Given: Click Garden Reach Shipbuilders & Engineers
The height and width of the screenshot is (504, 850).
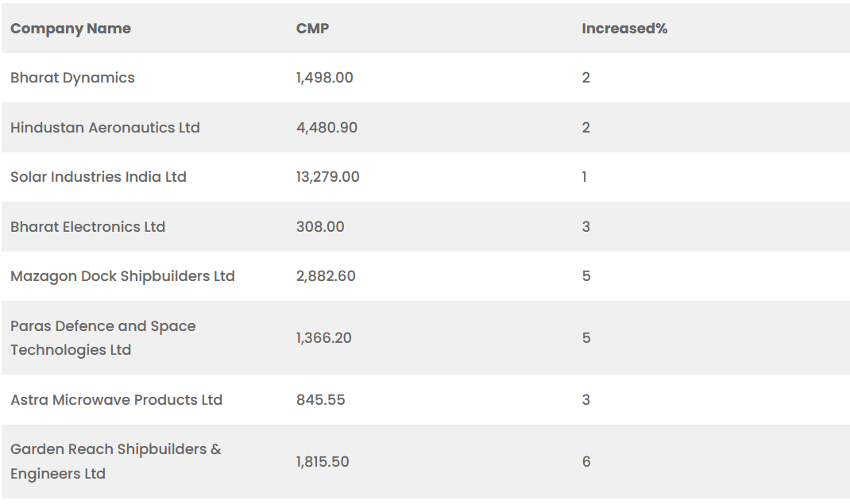Looking at the screenshot, I should 115,461.
